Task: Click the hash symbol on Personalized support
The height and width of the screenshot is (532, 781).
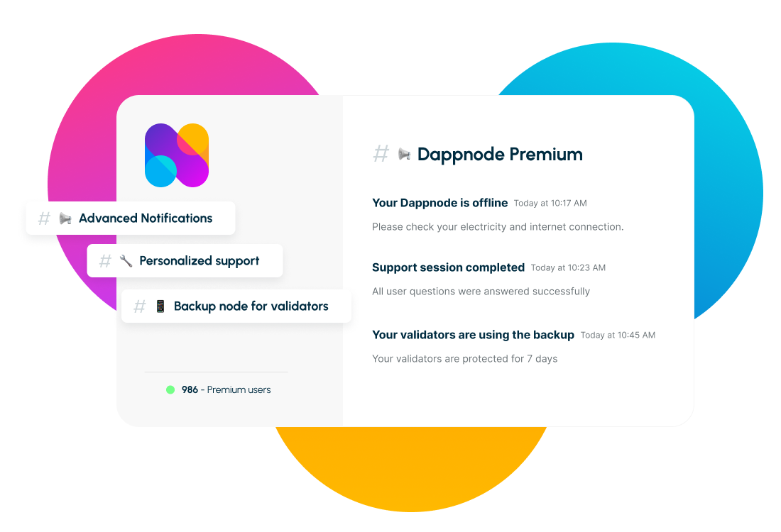Action: coord(105,261)
